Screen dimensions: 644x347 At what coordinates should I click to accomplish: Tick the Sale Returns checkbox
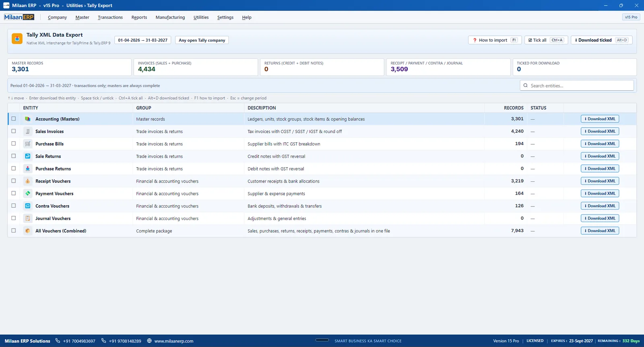coord(14,156)
